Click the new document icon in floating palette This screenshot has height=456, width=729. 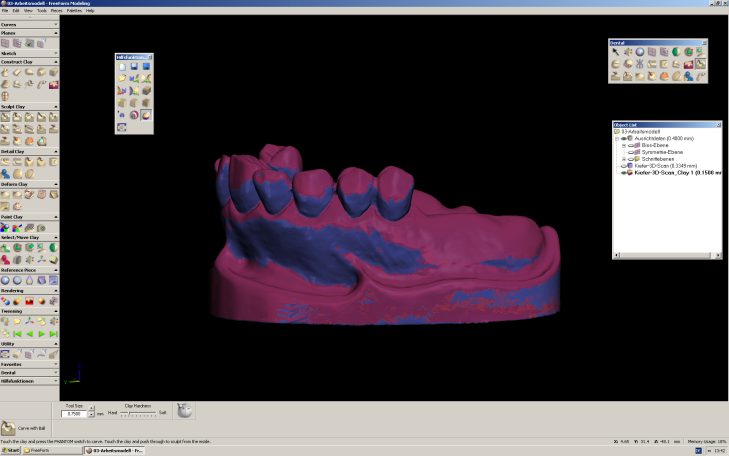coord(122,66)
